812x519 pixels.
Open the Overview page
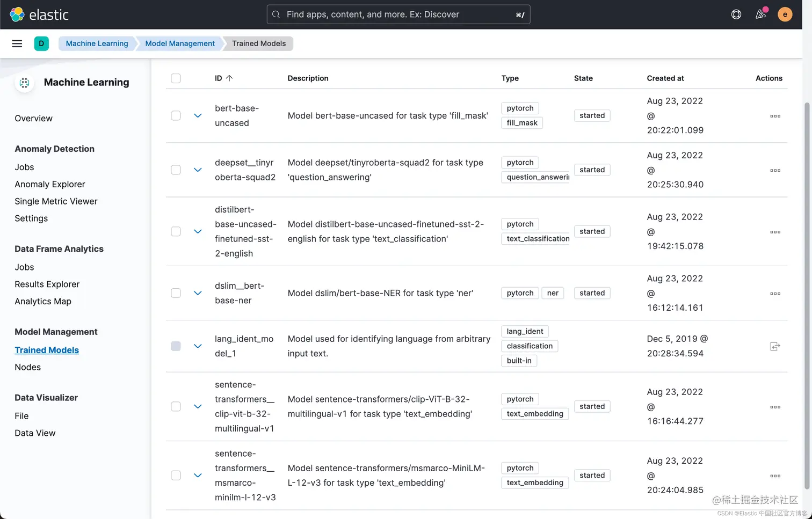pyautogui.click(x=33, y=119)
